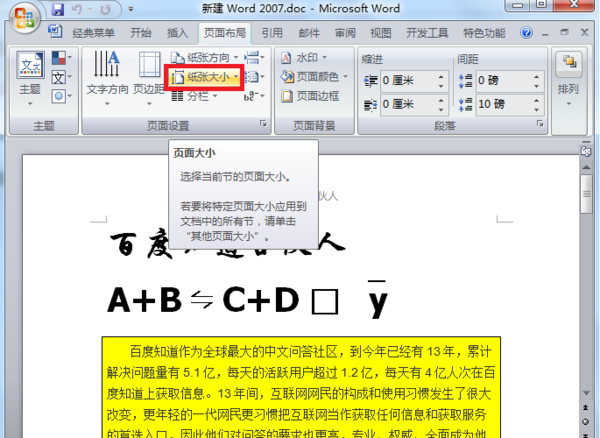Click the vertical scrollbar up arrow
This screenshot has width=600, height=438.
(x=586, y=167)
